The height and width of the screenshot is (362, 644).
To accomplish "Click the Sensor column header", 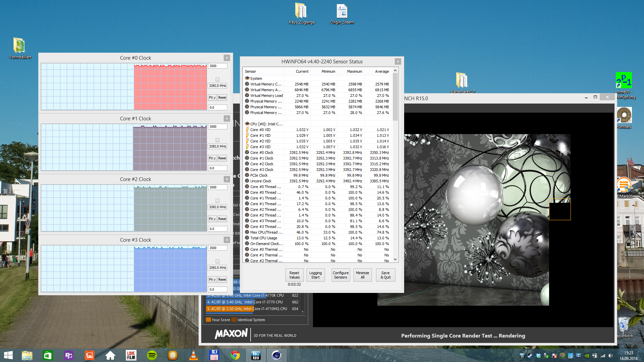I will (263, 71).
